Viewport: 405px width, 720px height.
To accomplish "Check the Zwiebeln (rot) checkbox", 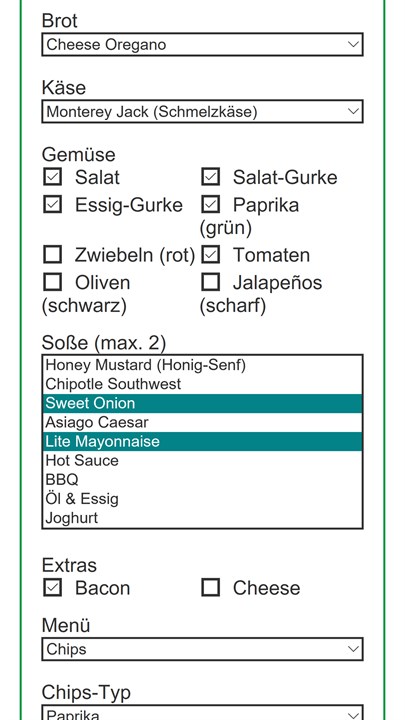I will coord(52,254).
